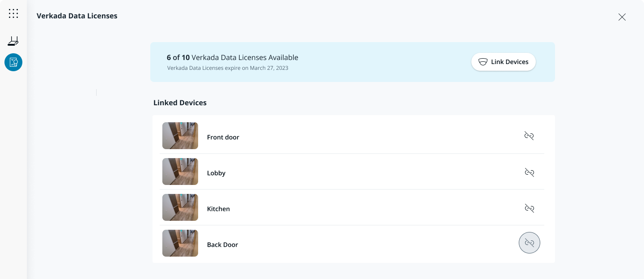Select the blue license certificate sidebar icon

(13, 62)
